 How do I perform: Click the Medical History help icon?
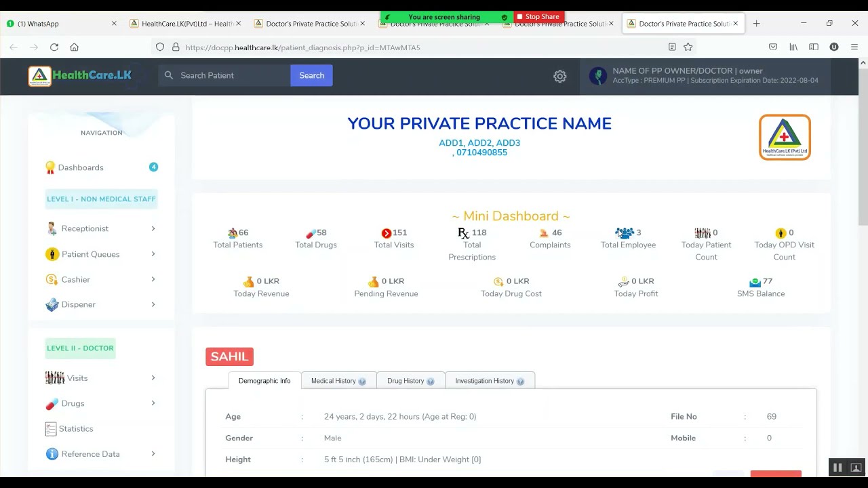(x=362, y=382)
